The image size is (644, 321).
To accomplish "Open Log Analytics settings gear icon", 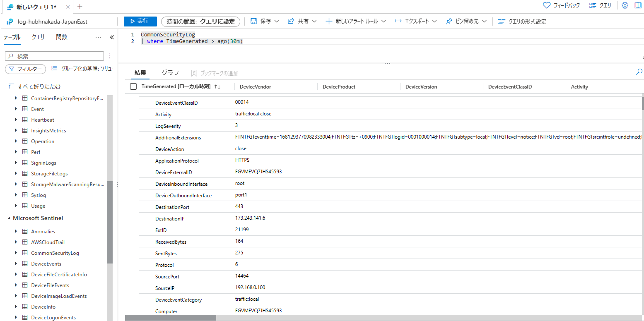I will 624,5.
